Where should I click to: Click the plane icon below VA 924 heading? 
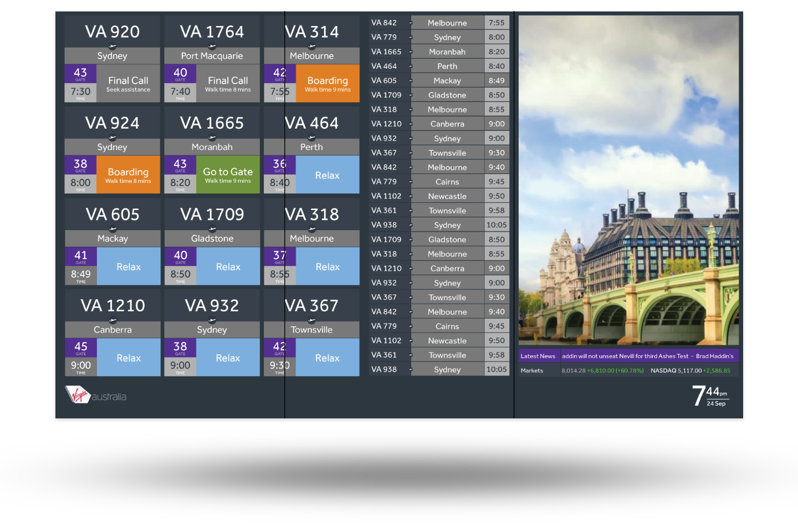[x=112, y=138]
